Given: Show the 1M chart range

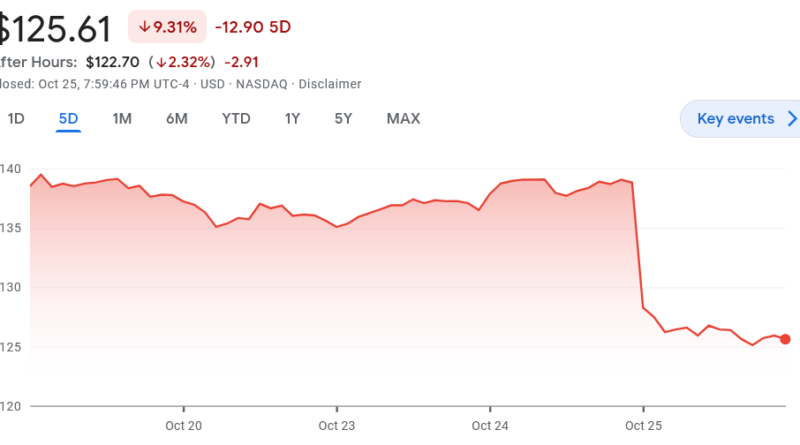Looking at the screenshot, I should (x=122, y=119).
